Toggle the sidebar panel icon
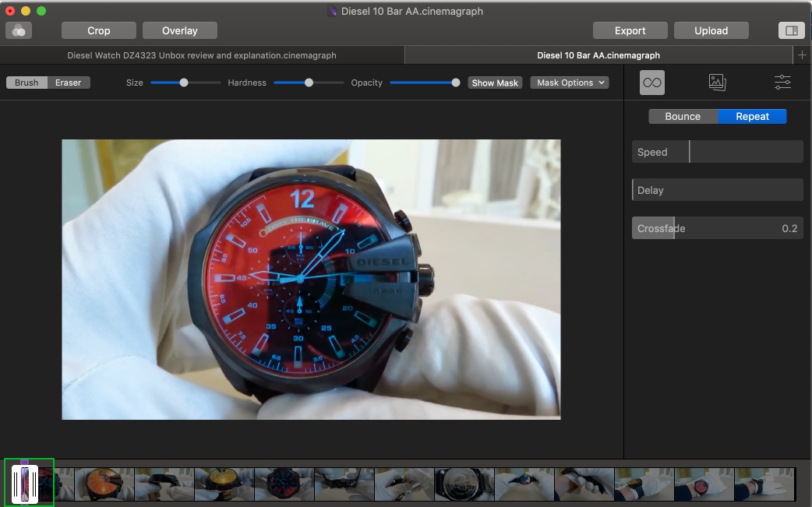 tap(791, 30)
